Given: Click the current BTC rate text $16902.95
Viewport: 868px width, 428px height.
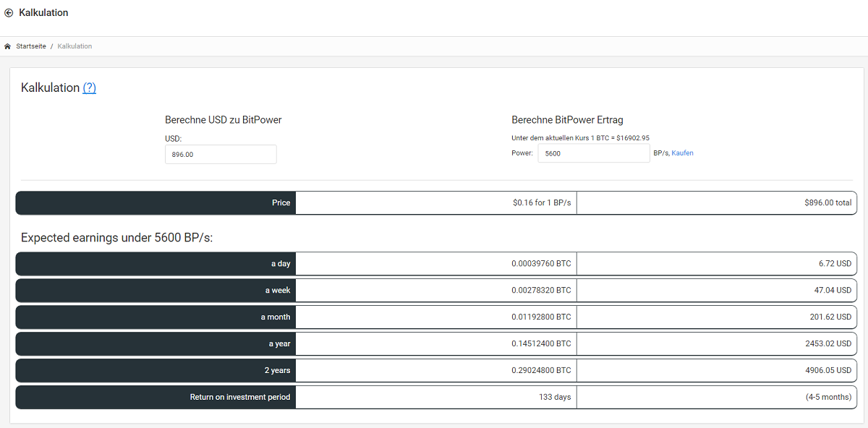Looking at the screenshot, I should [633, 137].
